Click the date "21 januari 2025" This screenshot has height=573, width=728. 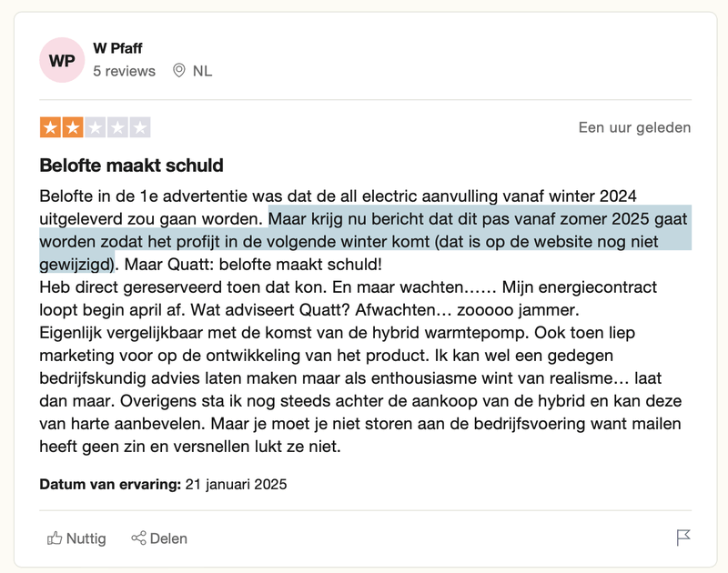click(x=236, y=484)
